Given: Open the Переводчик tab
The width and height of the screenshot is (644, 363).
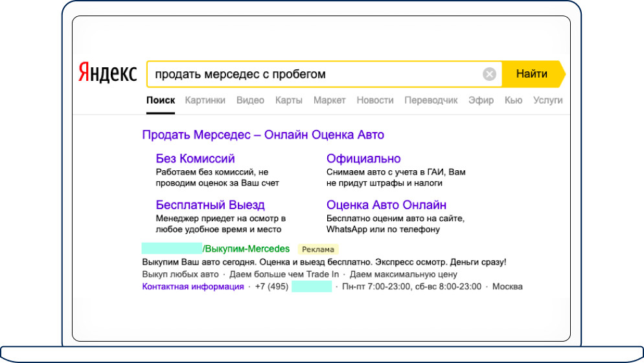Looking at the screenshot, I should (431, 100).
